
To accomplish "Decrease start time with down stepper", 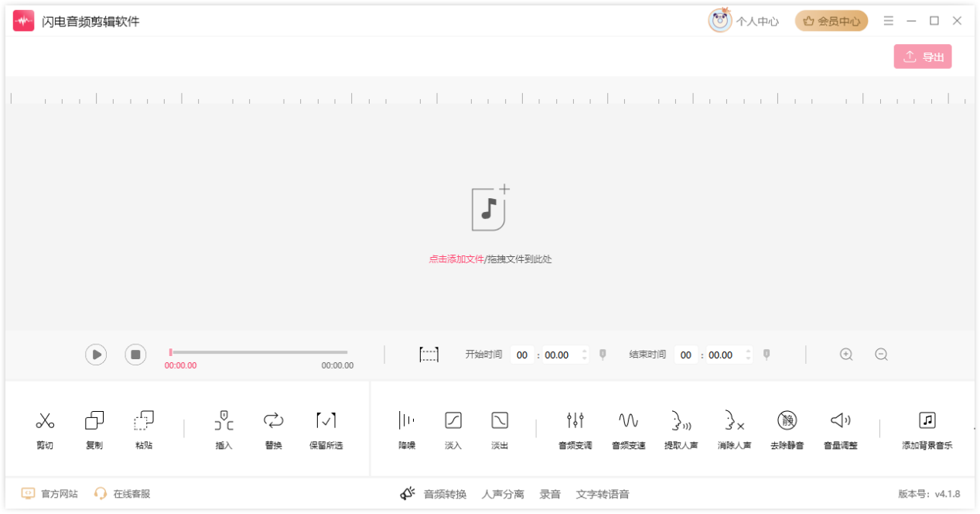I will [584, 359].
